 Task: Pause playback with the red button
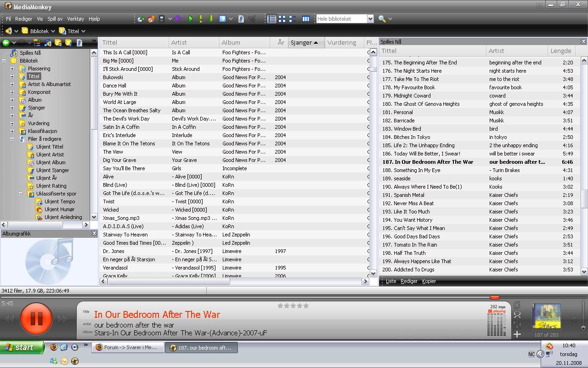(x=36, y=318)
